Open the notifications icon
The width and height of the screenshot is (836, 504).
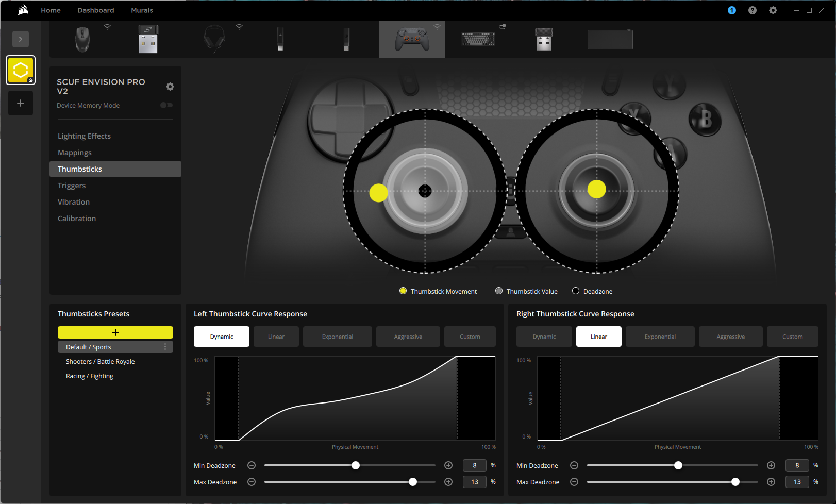[731, 10]
